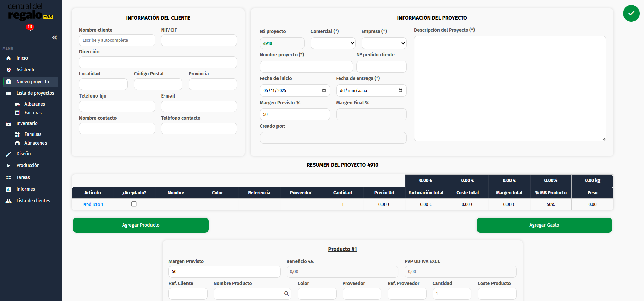Click the Almacenes warehouse icon
The height and width of the screenshot is (301, 644).
17,143
